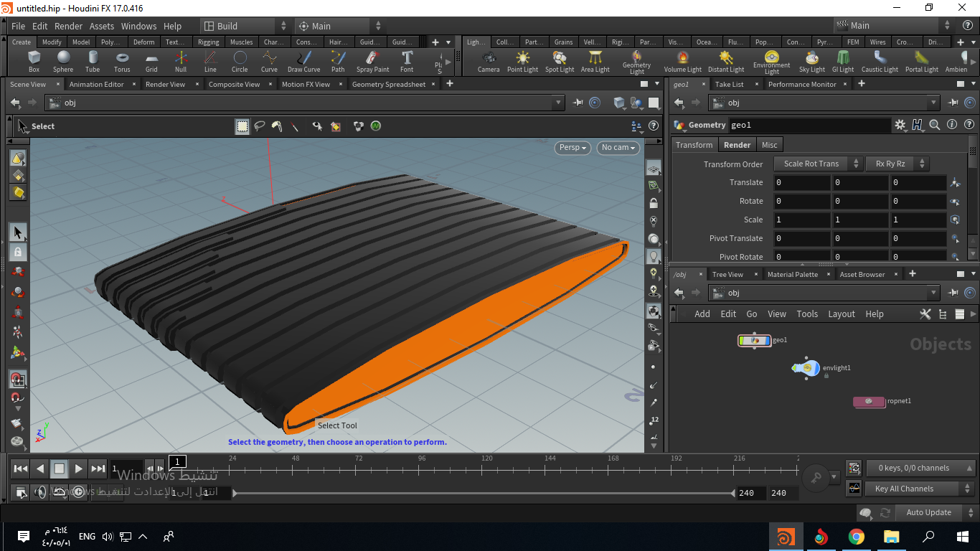Toggle audio button in playbar
The image size is (980, 551).
[x=41, y=492]
